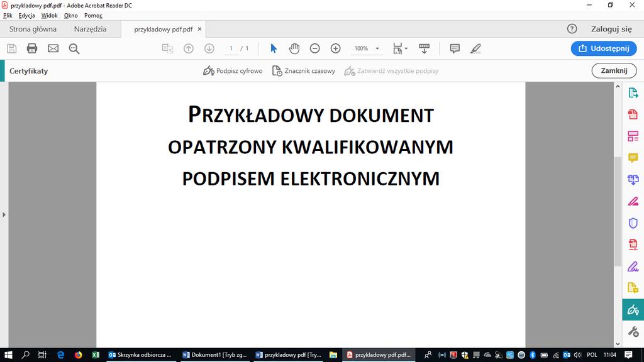The width and height of the screenshot is (644, 362).
Task: Open Export PDF tool in right sidebar
Action: [633, 93]
